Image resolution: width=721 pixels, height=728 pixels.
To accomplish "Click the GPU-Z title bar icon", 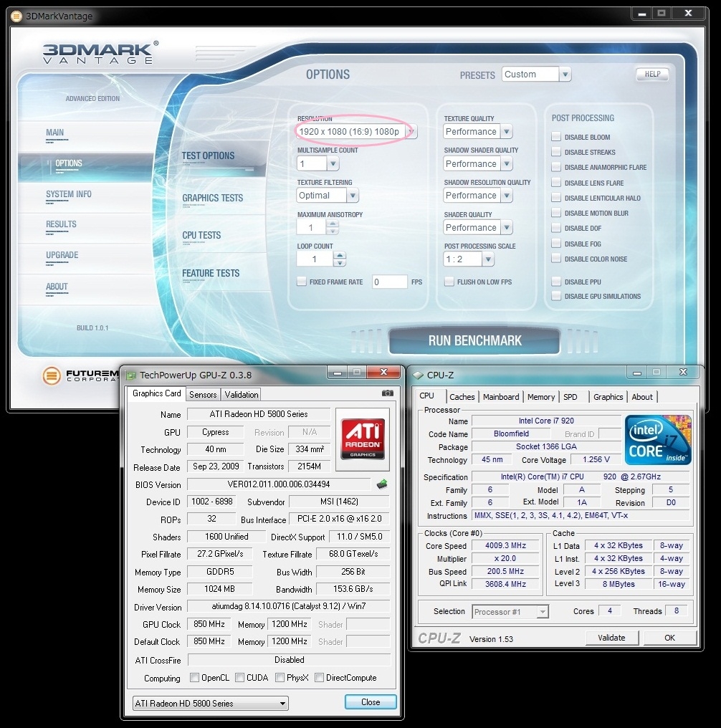I will click(131, 375).
